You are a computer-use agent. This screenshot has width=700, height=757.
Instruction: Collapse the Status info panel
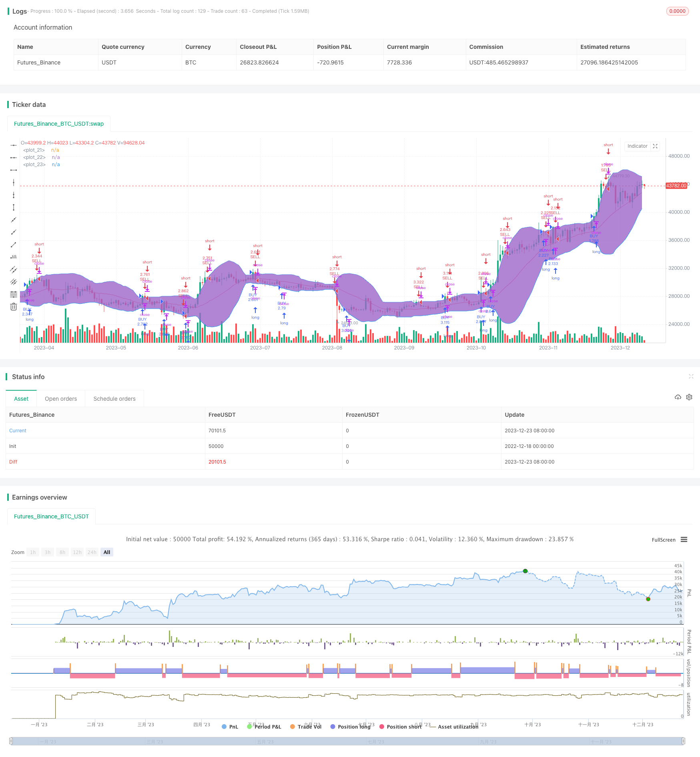pyautogui.click(x=691, y=376)
